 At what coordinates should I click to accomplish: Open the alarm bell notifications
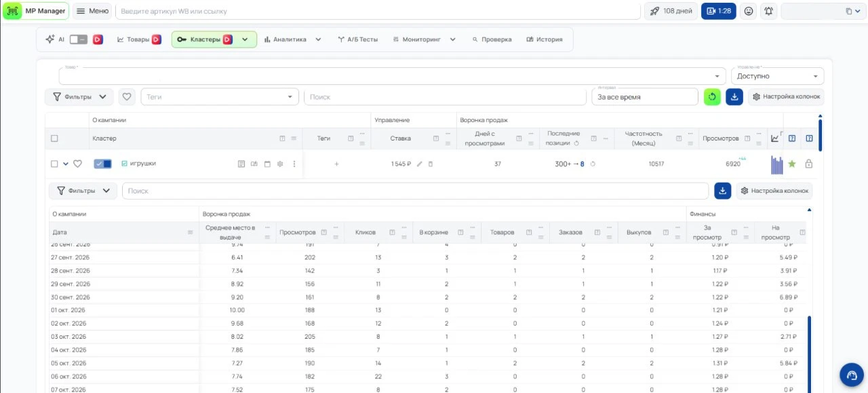point(768,11)
